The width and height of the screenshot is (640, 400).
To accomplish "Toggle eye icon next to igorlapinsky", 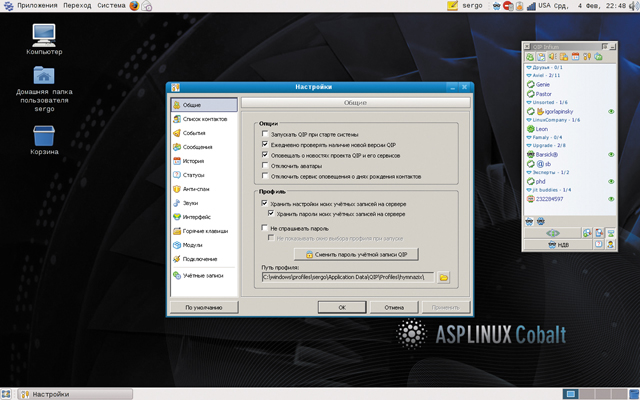I will 611,111.
